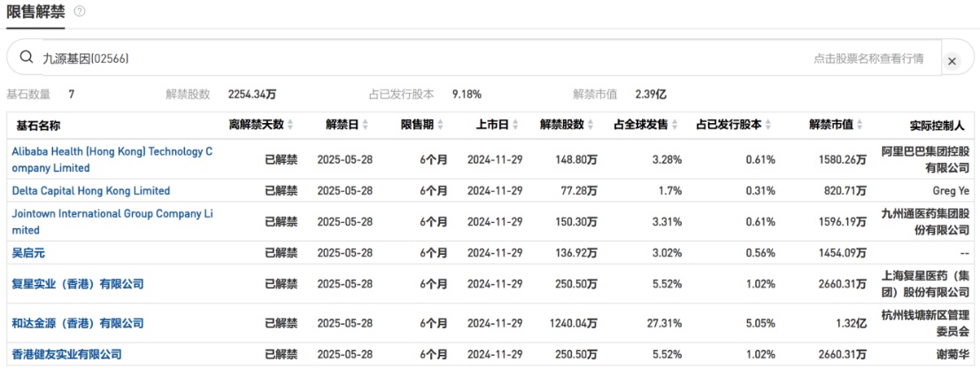Open Jointown International Group Company link
The image size is (980, 369).
click(x=112, y=221)
